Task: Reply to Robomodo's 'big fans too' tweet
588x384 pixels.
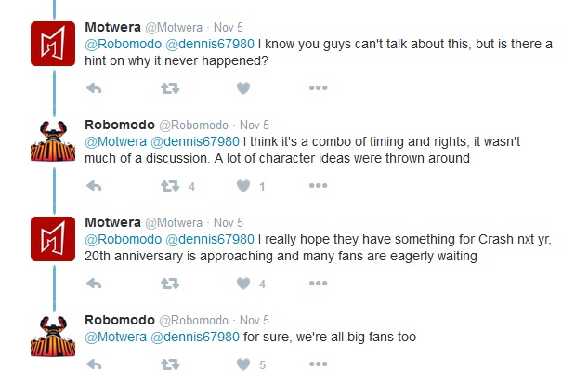Action: [x=94, y=364]
